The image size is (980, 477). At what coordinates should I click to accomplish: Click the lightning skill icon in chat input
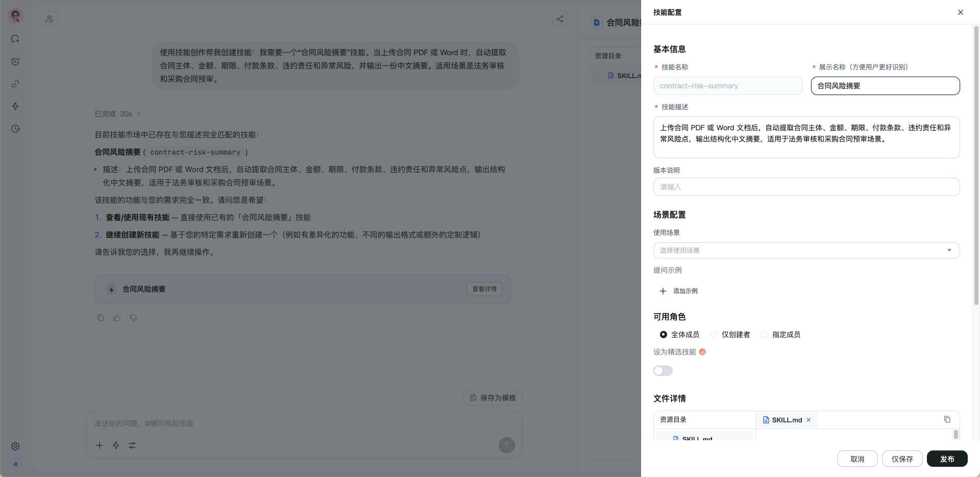click(x=116, y=445)
